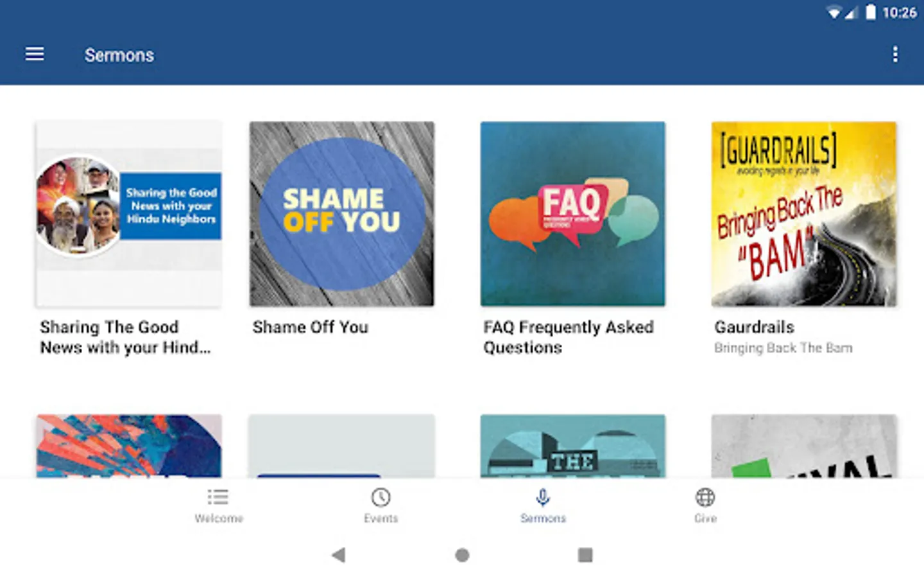Screen dimensions: 924x578
Task: Open the hamburger navigation menu
Action: 35,55
